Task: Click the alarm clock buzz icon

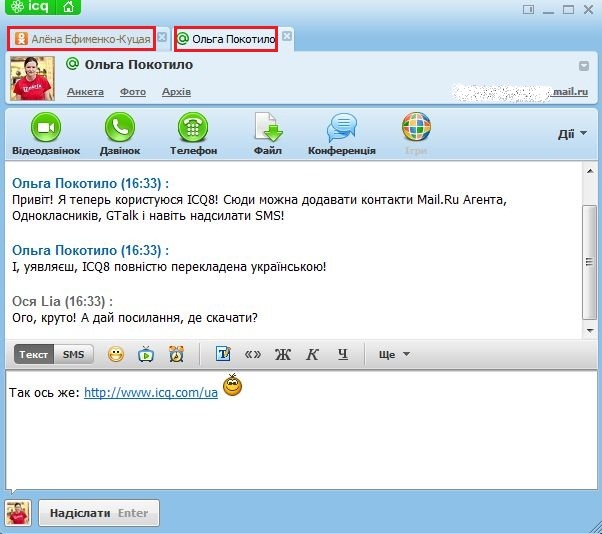Action: tap(176, 354)
